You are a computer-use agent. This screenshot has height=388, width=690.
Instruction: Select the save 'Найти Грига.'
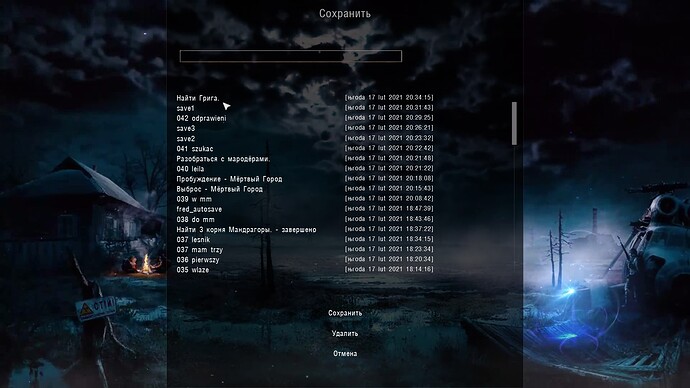(305, 98)
